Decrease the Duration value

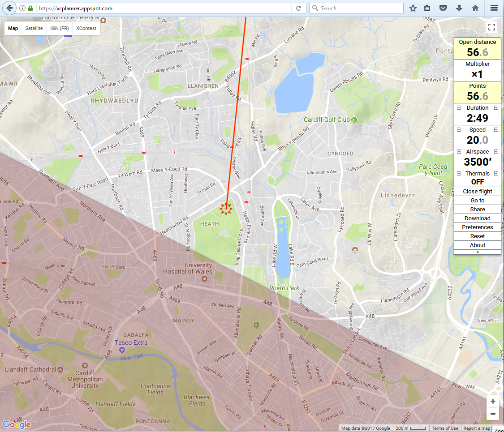(459, 108)
